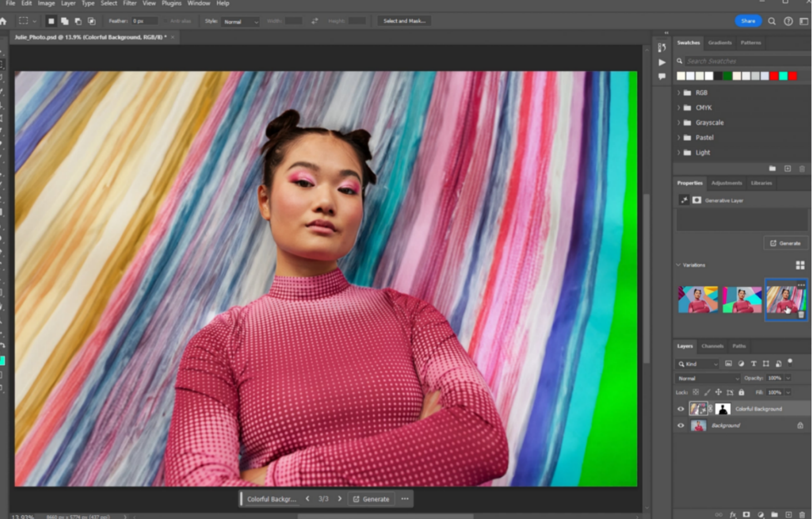This screenshot has width=812, height=519.
Task: Delete swatch trash icon
Action: (802, 168)
